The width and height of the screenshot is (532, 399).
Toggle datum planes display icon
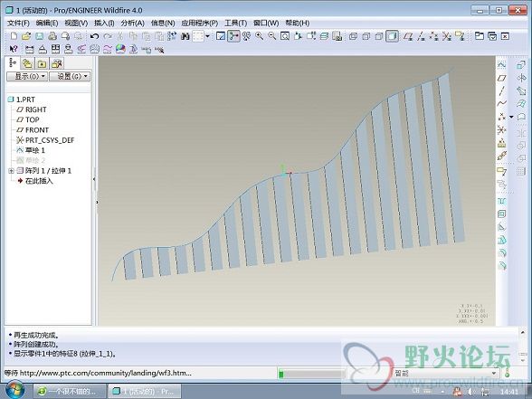408,36
